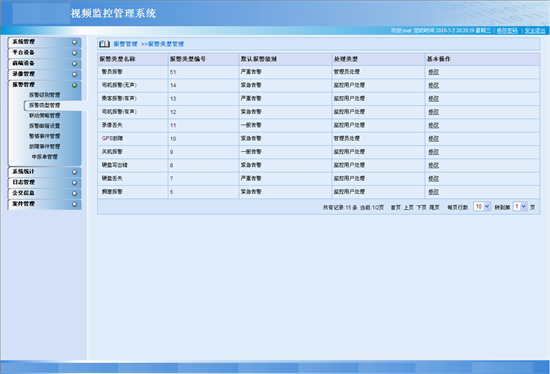Click the round indicator icon on 录像管理

click(x=74, y=74)
